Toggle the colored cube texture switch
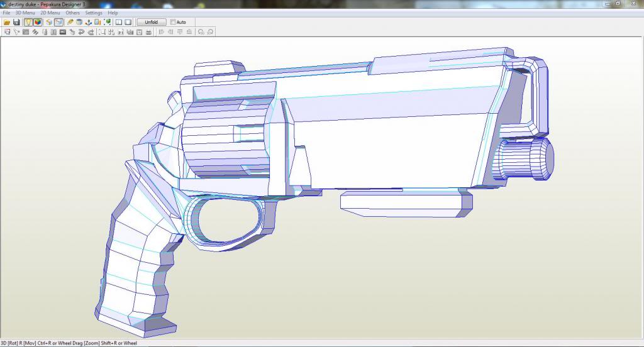This screenshot has width=644, height=347. point(37,22)
